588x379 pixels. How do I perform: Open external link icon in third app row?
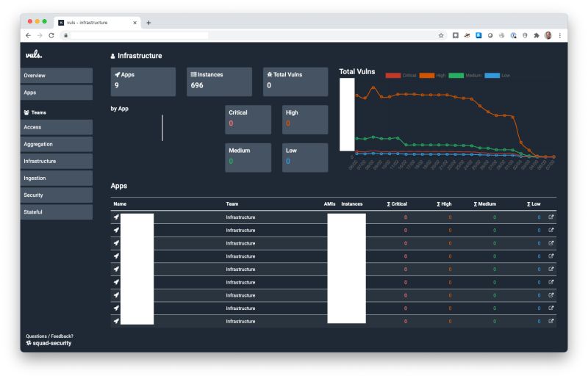click(x=551, y=243)
